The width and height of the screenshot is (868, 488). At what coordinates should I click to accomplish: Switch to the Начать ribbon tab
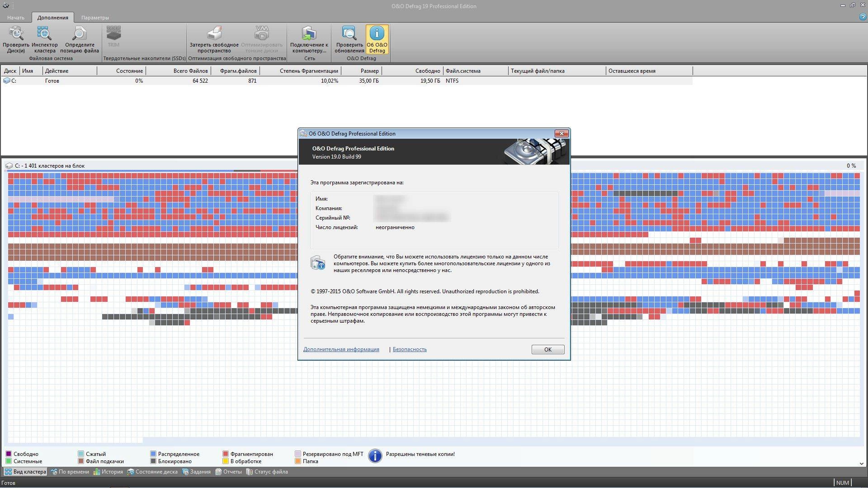click(x=16, y=18)
